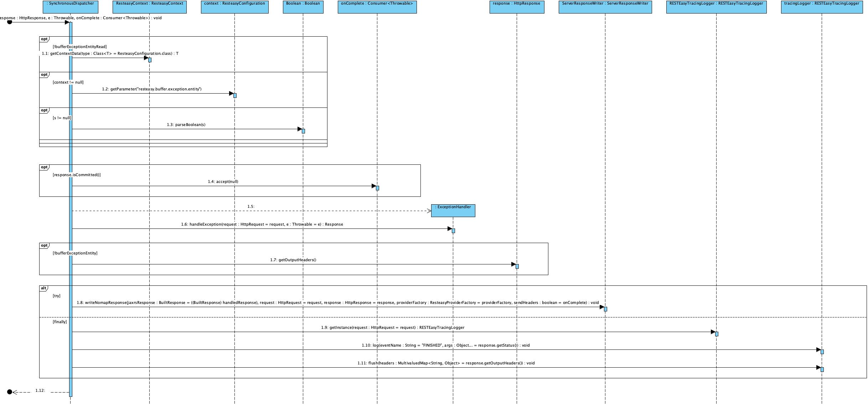This screenshot has height=405, width=868.
Task: Click the [finally] guard condition text
Action: pos(60,322)
